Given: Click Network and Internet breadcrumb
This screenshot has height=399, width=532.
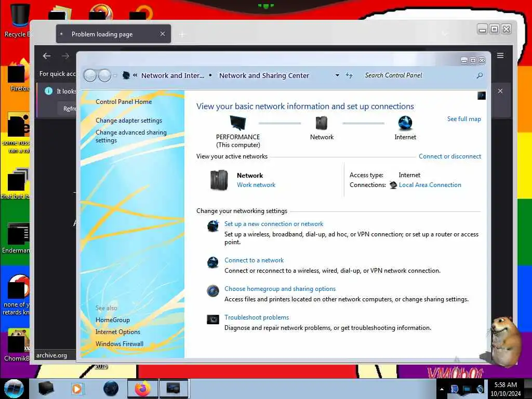Looking at the screenshot, I should tap(172, 75).
